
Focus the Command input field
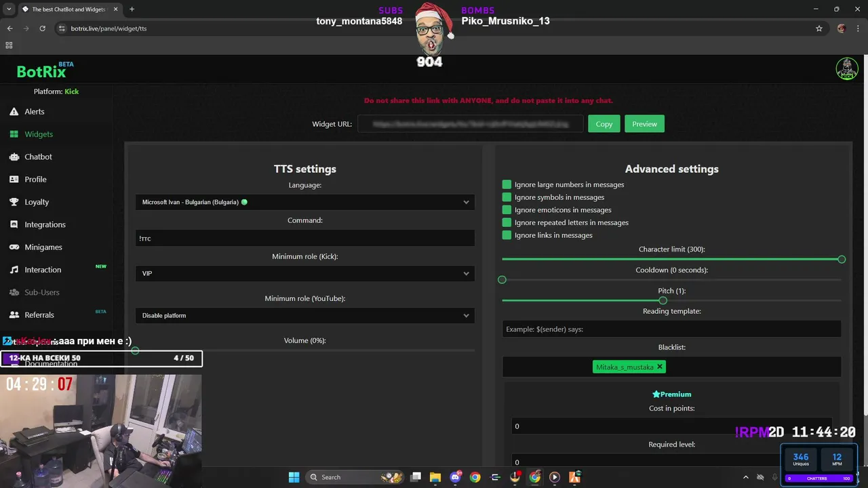305,238
